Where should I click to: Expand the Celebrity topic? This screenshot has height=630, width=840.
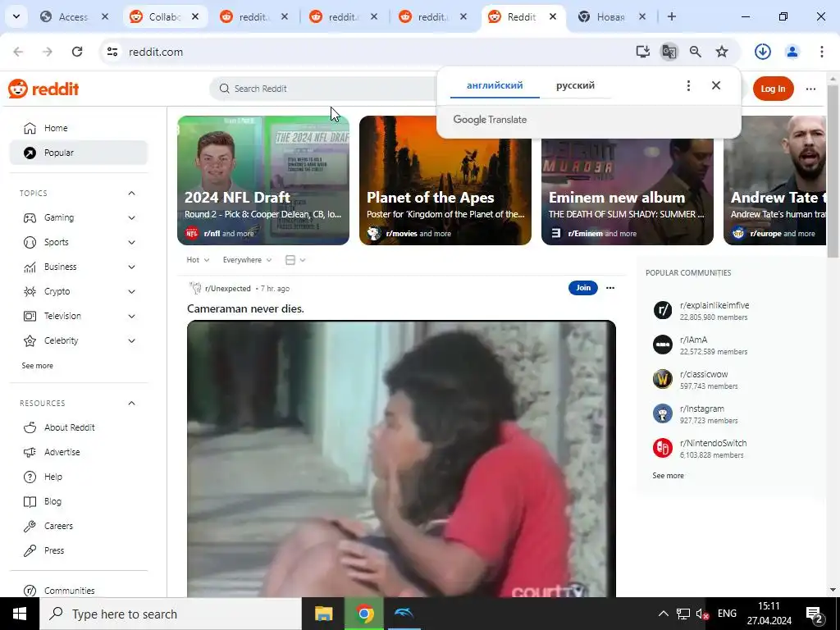(x=132, y=340)
